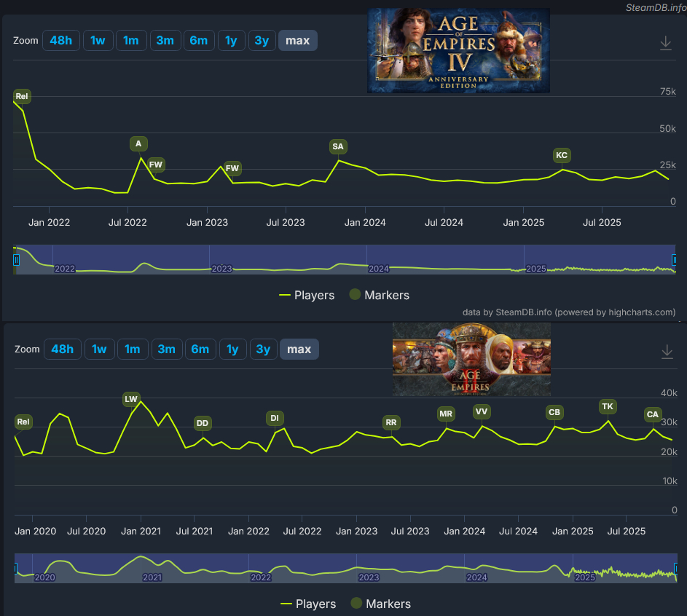
Task: Click the VV marker on bottom chart
Action: [482, 411]
